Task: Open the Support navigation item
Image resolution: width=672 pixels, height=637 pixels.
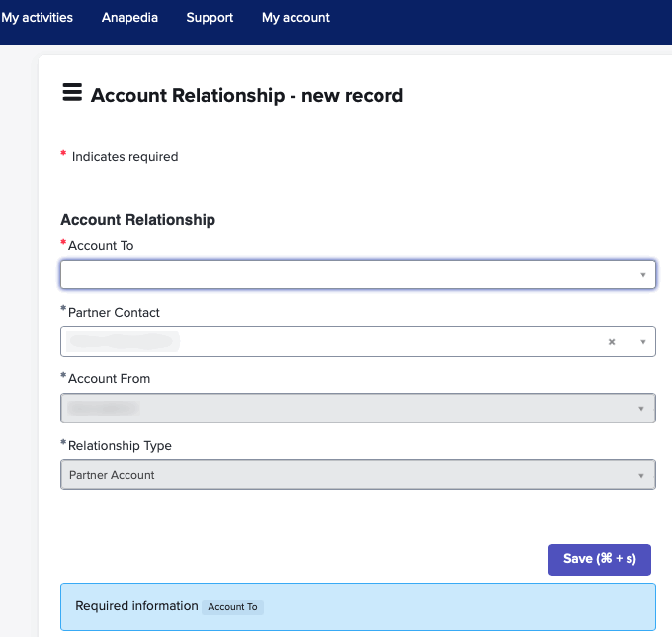Action: (x=210, y=18)
